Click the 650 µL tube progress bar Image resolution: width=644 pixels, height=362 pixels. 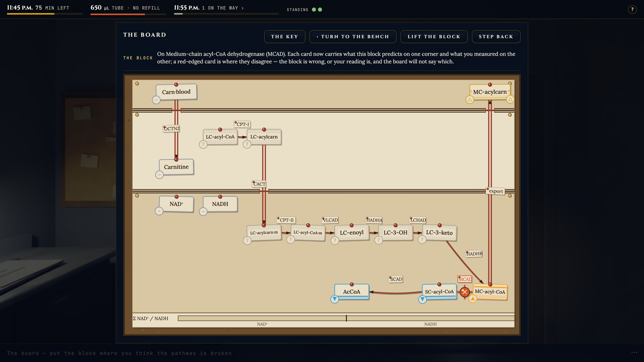[x=128, y=14]
